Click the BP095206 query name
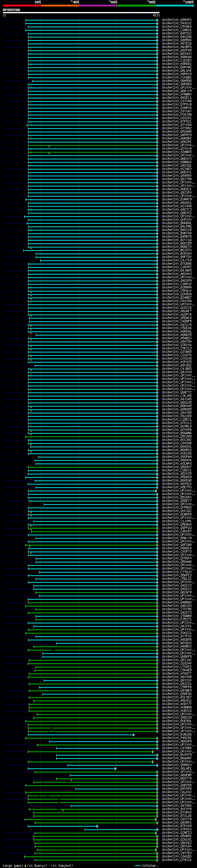This screenshot has width=197, height=868. [11, 10]
